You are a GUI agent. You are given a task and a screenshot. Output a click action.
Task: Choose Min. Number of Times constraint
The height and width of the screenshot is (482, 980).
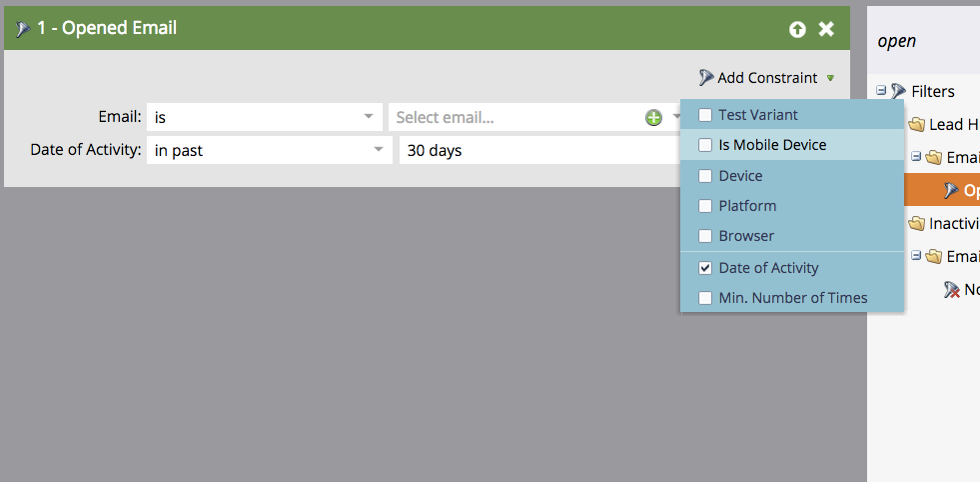coord(792,298)
